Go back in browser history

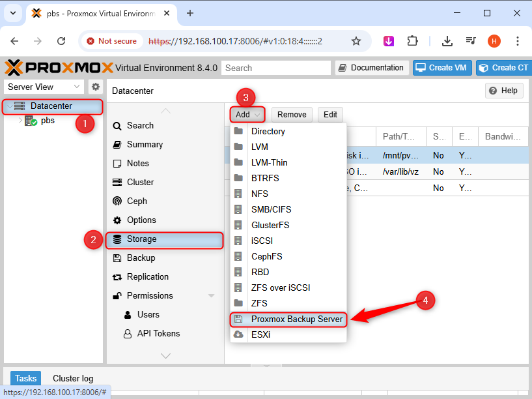coord(14,42)
